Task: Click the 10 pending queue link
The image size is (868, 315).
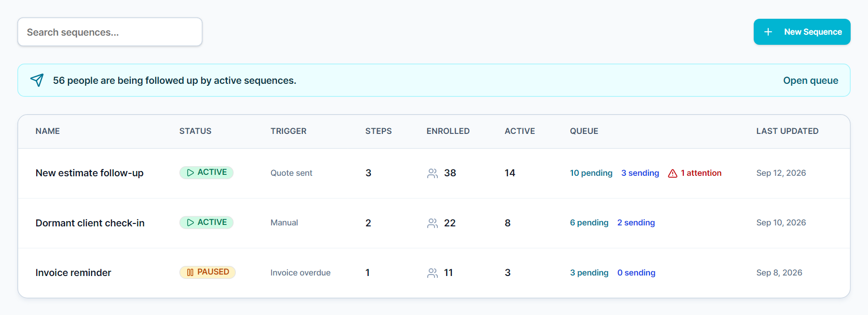Action: [x=591, y=173]
